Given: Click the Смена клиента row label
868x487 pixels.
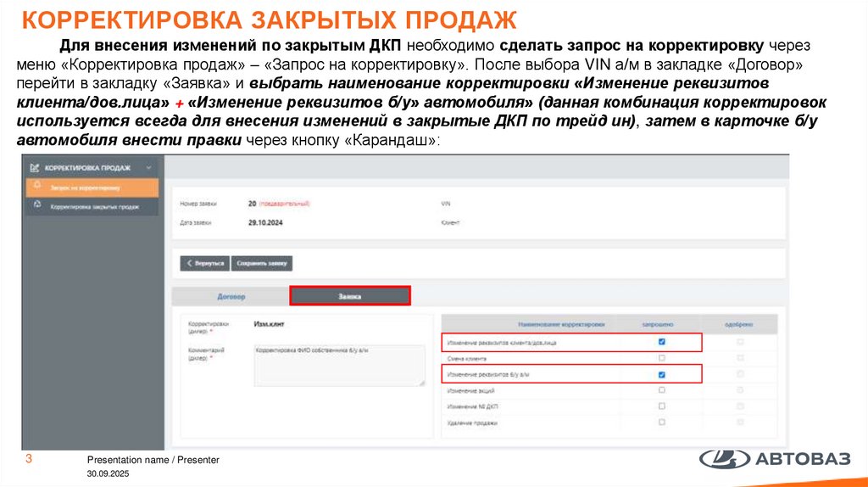Looking at the screenshot, I should click(x=467, y=359).
